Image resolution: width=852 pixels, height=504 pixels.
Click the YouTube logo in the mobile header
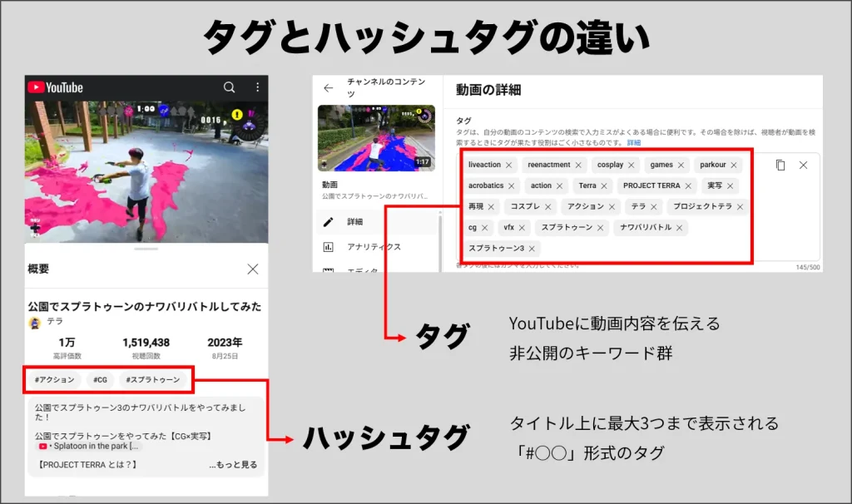point(56,87)
